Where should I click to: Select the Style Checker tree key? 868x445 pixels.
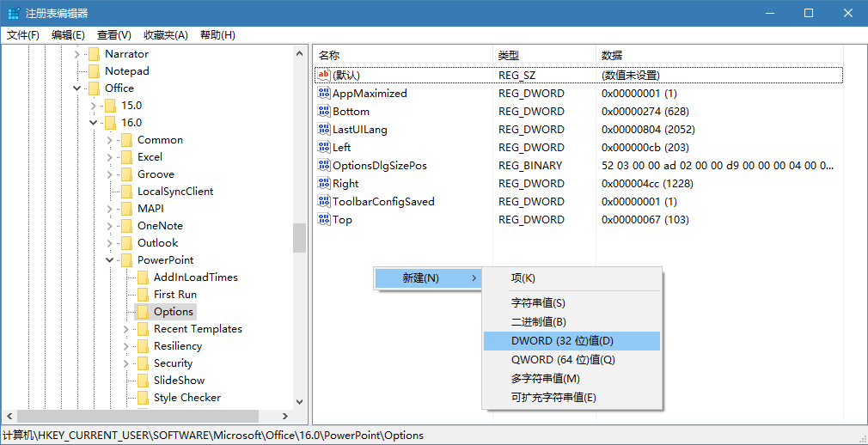coord(187,398)
